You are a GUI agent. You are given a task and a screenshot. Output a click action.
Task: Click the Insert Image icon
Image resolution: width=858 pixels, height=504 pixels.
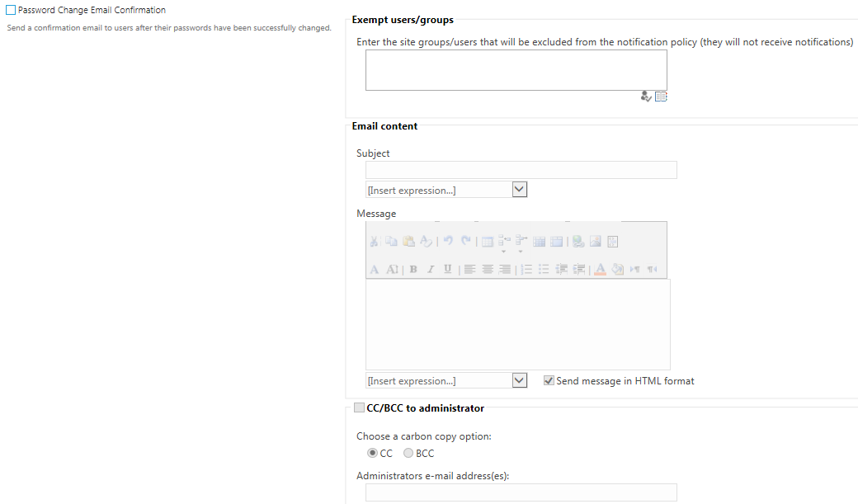596,242
